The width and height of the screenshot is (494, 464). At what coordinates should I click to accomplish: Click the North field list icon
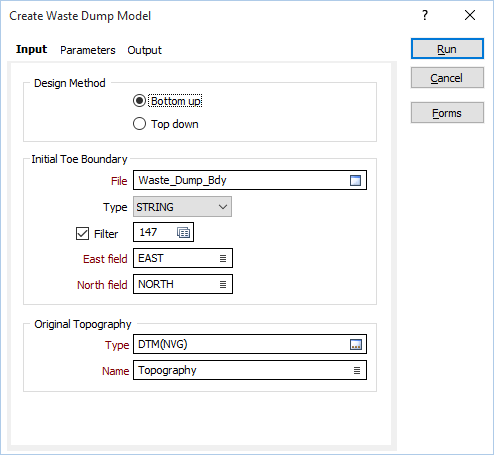click(x=223, y=284)
